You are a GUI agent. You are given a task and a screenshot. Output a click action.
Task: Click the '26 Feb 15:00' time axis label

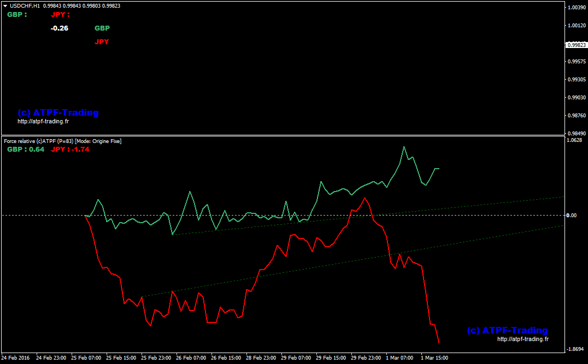(226, 357)
